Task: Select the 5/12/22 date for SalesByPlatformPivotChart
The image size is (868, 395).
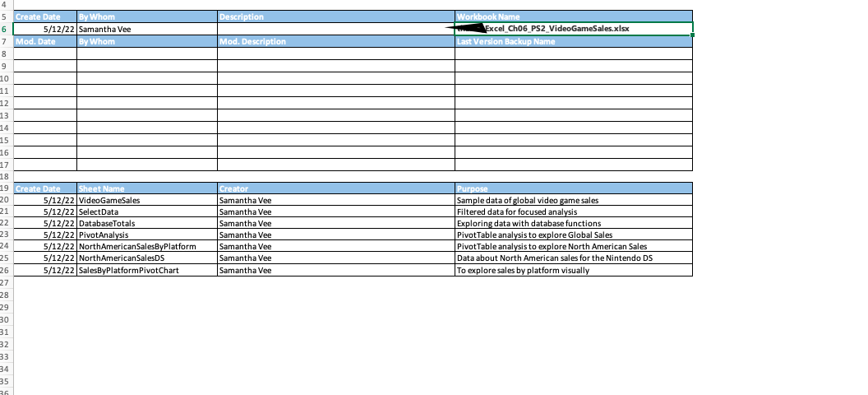Action: pyautogui.click(x=45, y=270)
